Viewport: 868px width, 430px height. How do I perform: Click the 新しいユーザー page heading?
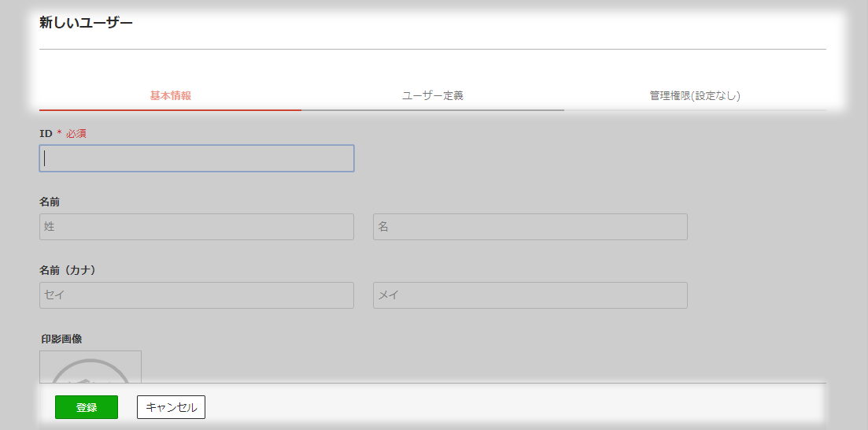86,24
